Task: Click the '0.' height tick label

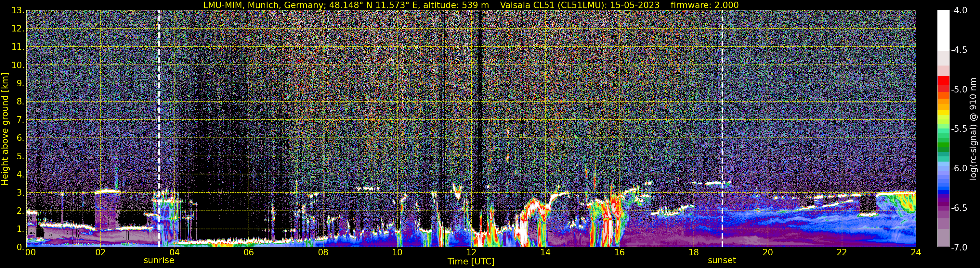Action: coord(20,247)
